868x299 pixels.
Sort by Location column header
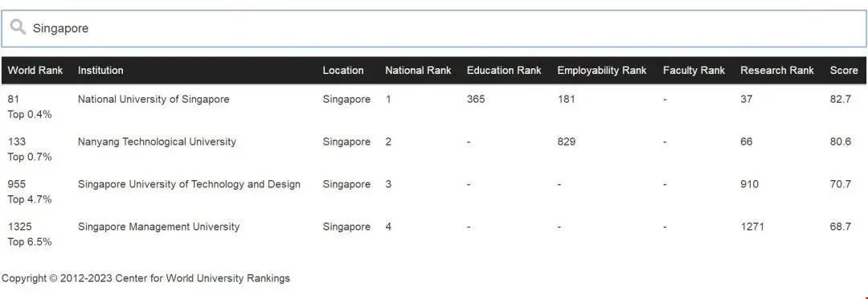(x=343, y=70)
